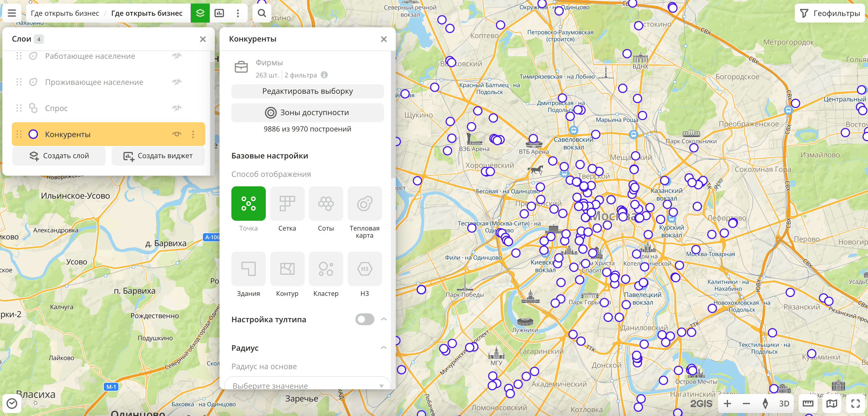
Task: Hide the Конкуренты layer
Action: tap(177, 134)
